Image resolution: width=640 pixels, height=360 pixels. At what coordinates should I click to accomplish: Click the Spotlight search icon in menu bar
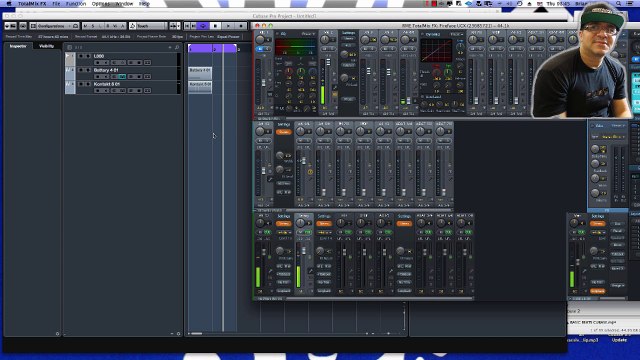coord(619,3)
